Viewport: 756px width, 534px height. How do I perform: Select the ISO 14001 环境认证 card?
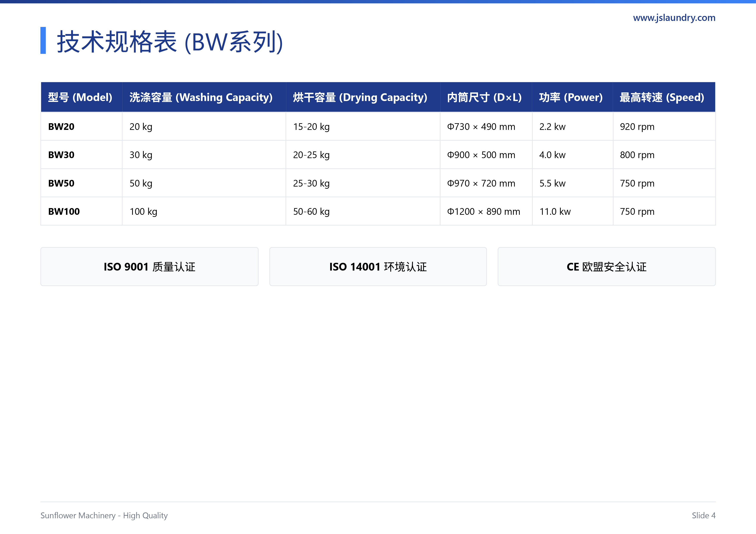(378, 266)
